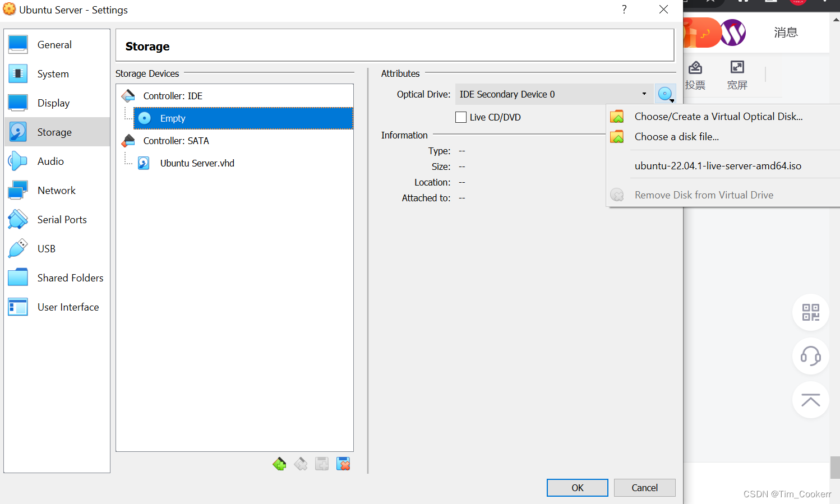This screenshot has height=504, width=840.
Task: Click the purple W avatar in browser
Action: [733, 33]
